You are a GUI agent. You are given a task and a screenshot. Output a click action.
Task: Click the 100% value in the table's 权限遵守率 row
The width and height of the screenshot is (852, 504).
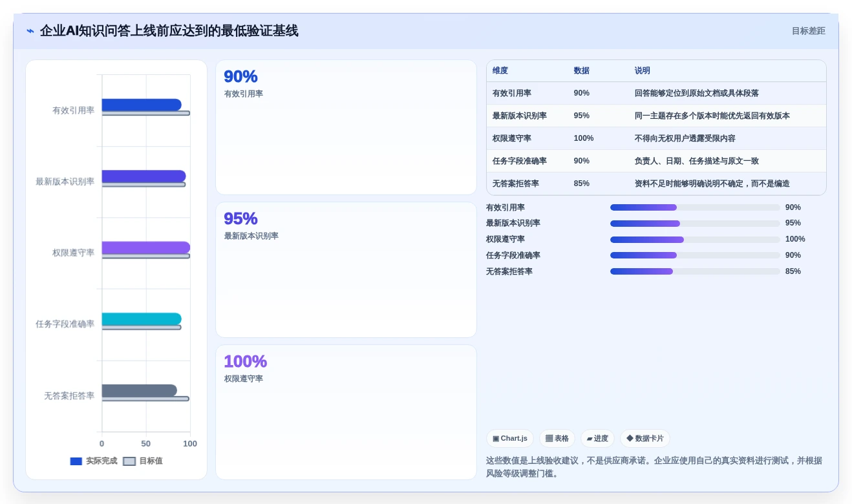584,138
